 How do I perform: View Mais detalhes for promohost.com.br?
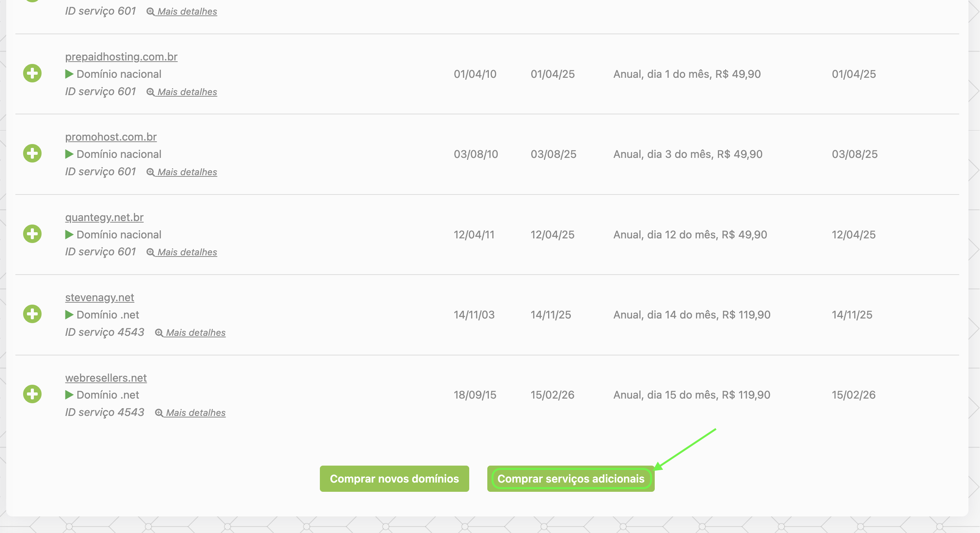[x=182, y=172]
